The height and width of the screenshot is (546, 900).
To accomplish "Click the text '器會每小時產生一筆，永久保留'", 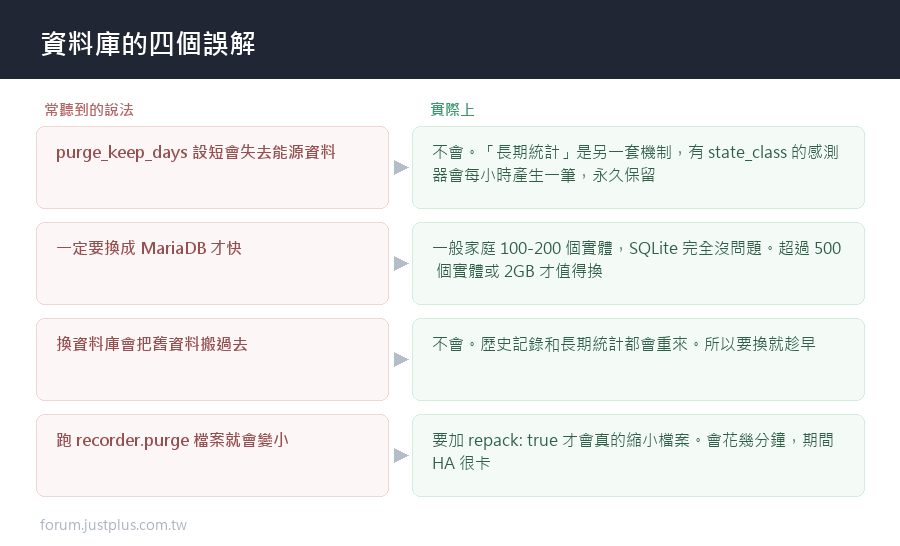I will (x=544, y=175).
